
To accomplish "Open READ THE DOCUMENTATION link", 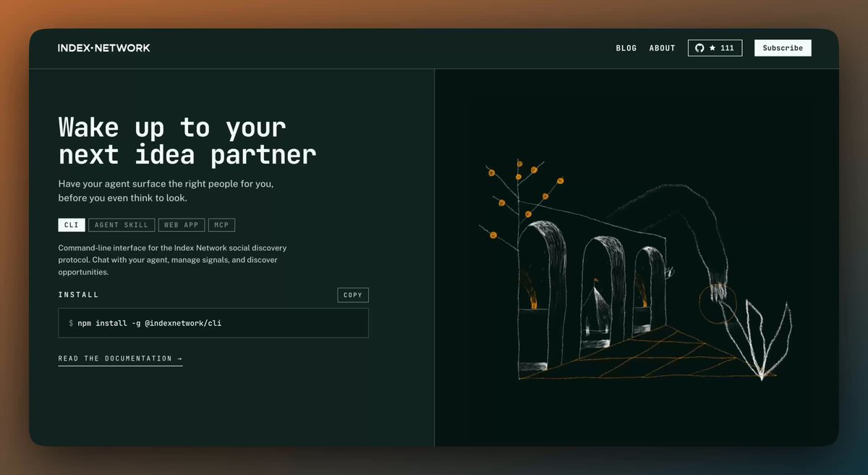I will coord(120,358).
